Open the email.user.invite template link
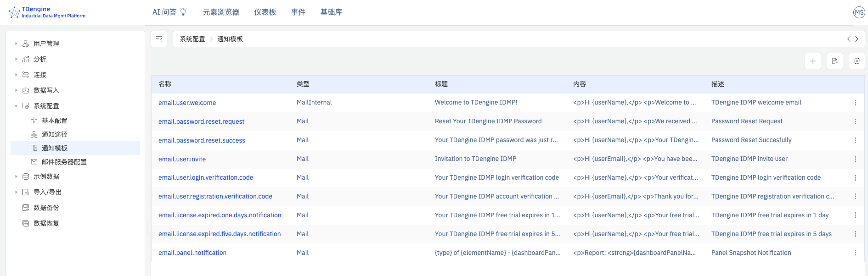The height and width of the screenshot is (276, 868). (182, 159)
